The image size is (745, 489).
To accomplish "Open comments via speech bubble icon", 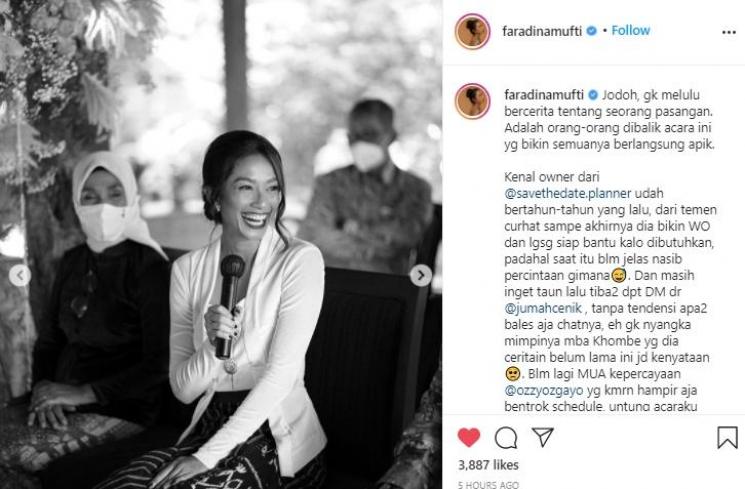I will 506,438.
